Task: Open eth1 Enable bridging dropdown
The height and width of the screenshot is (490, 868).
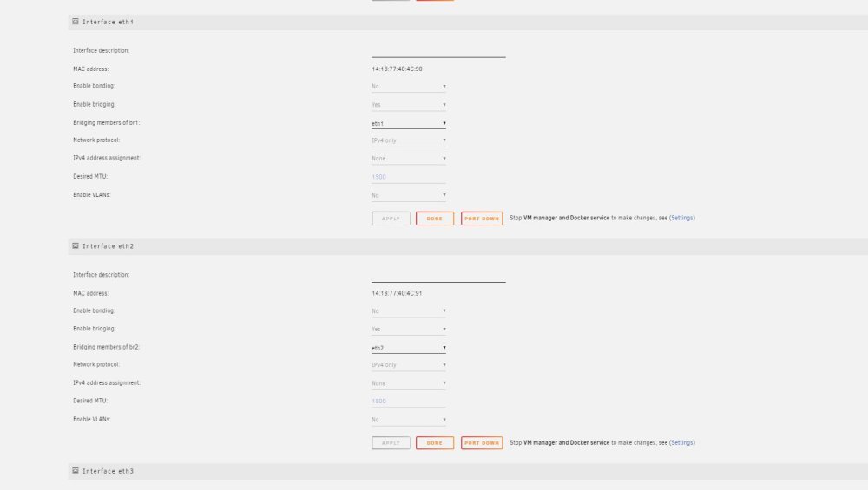Action: (409, 105)
